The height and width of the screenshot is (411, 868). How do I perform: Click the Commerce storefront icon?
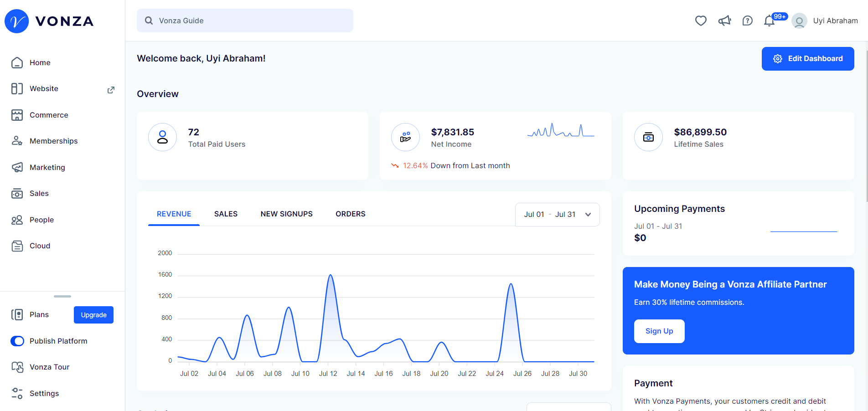(17, 115)
